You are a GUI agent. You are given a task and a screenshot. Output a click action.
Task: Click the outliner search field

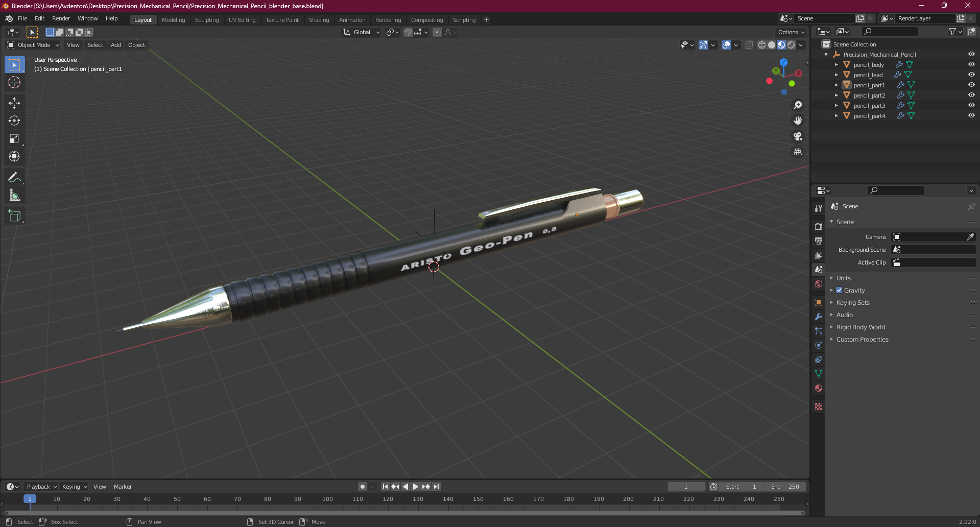pos(889,32)
